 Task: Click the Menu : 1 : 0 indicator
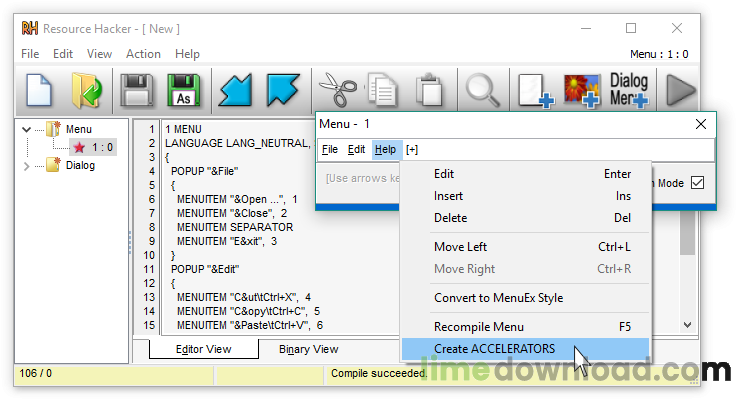tap(659, 54)
